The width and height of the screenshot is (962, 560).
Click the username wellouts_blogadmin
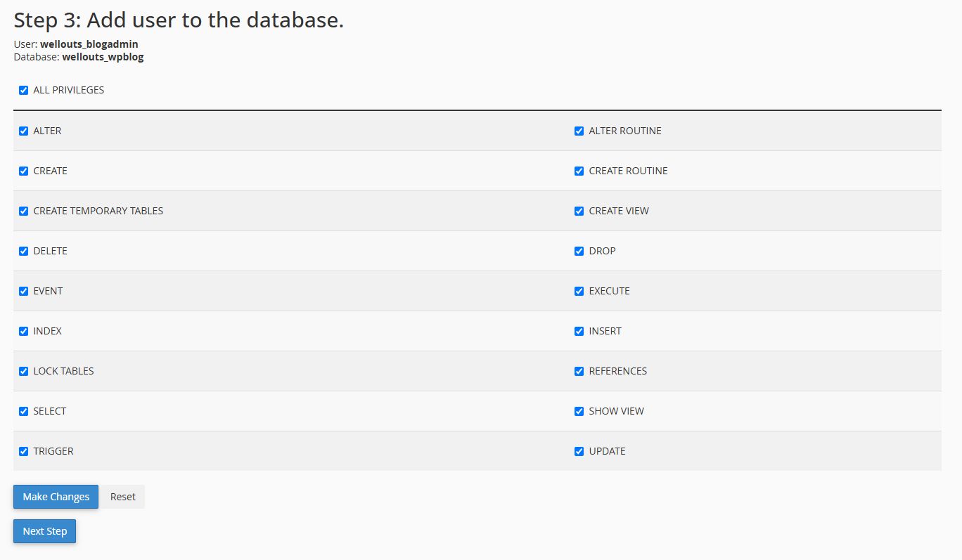(89, 44)
